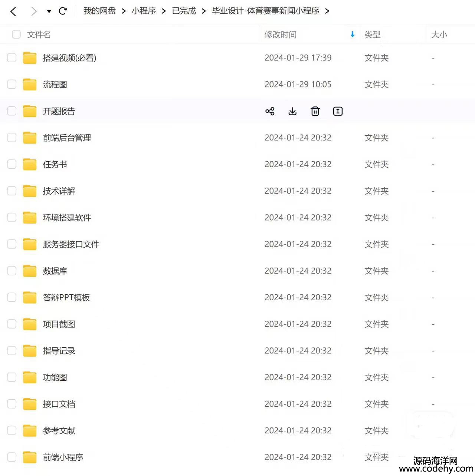Expand chevron after 我的网盘 breadcrumb

coord(124,11)
